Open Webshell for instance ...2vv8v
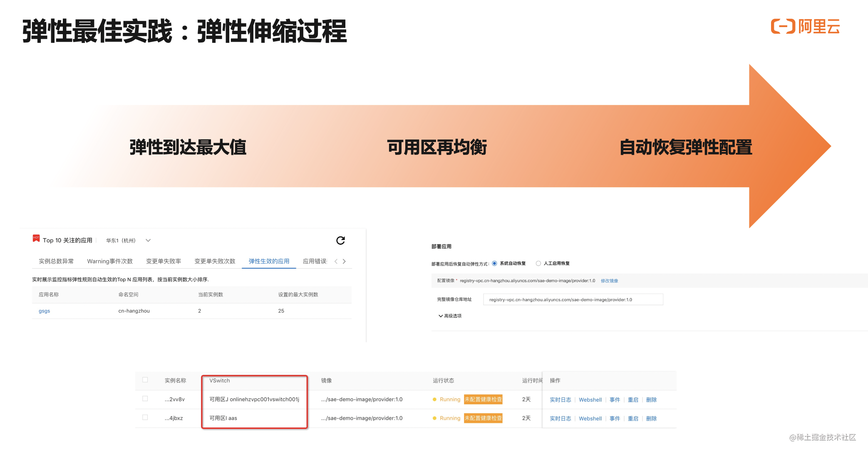 [x=590, y=400]
